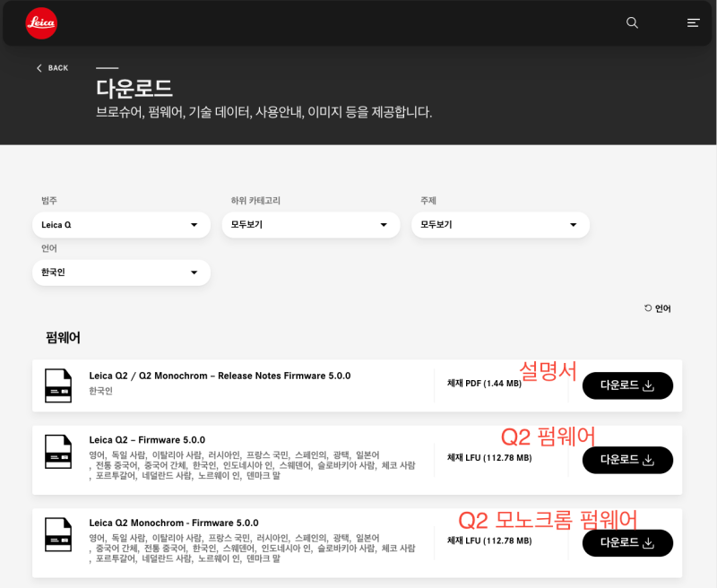Go back using the BACK link
Screen dimensions: 717x588
tap(52, 68)
